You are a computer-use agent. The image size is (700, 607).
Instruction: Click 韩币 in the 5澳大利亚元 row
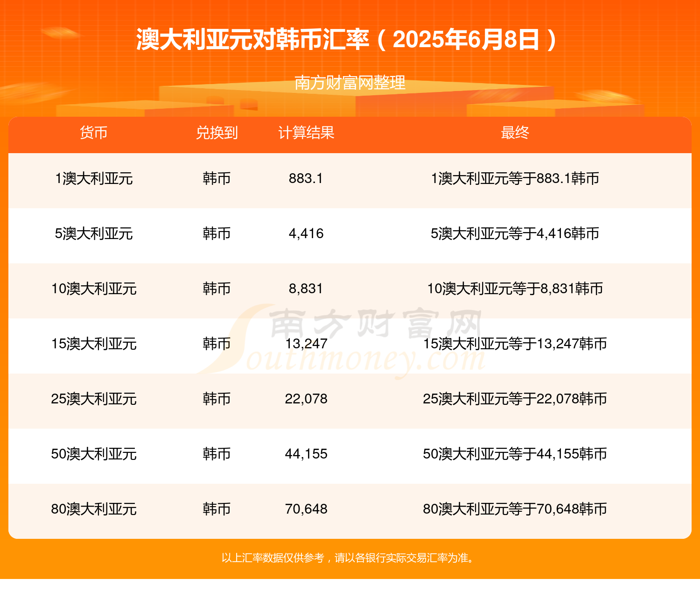217,233
